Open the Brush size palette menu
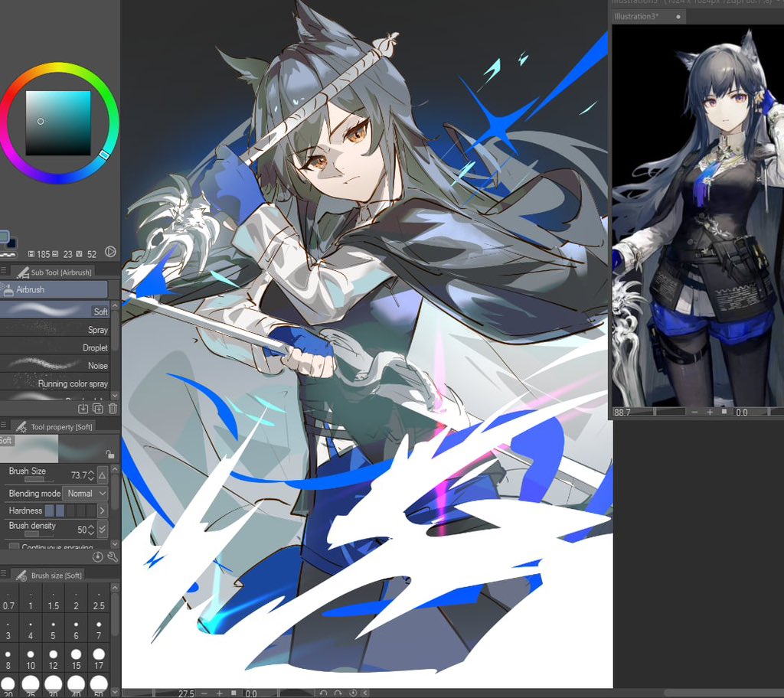 tap(4, 573)
